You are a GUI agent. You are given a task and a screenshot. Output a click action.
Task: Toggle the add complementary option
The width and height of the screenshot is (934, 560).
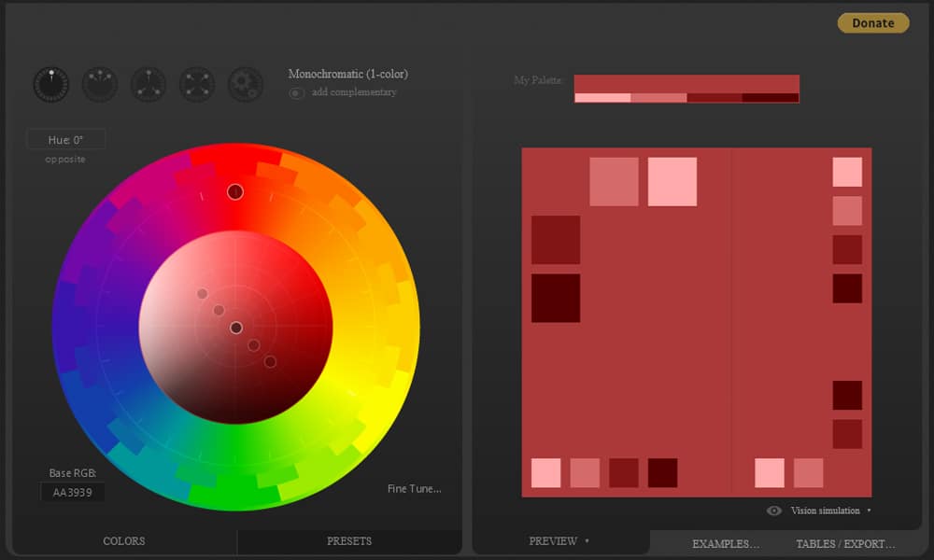tap(297, 92)
